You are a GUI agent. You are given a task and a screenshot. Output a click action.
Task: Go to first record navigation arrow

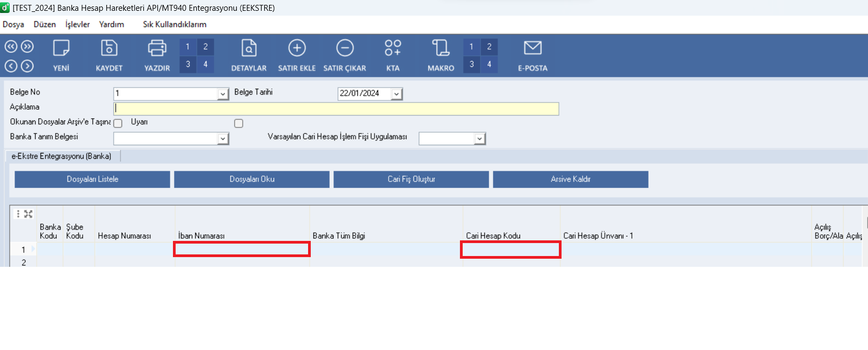tap(11, 47)
